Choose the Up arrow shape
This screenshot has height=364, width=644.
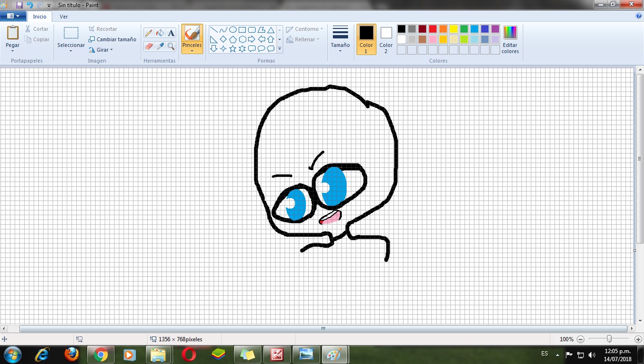point(271,39)
